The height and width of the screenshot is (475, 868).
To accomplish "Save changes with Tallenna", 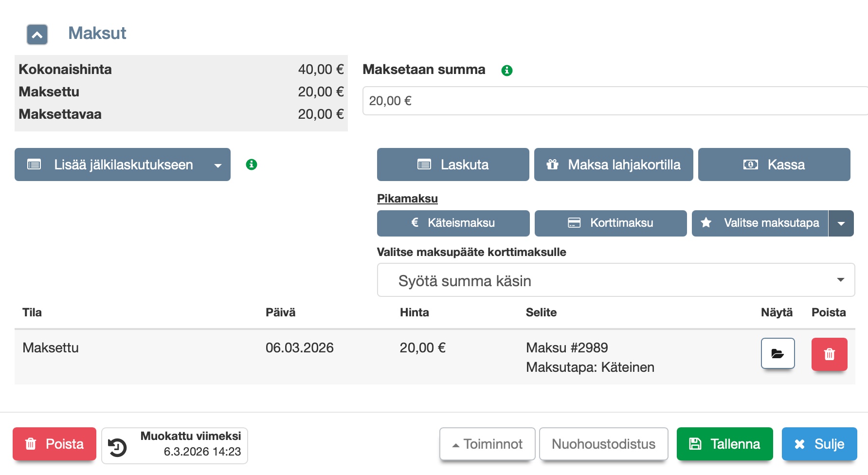I will 724,444.
